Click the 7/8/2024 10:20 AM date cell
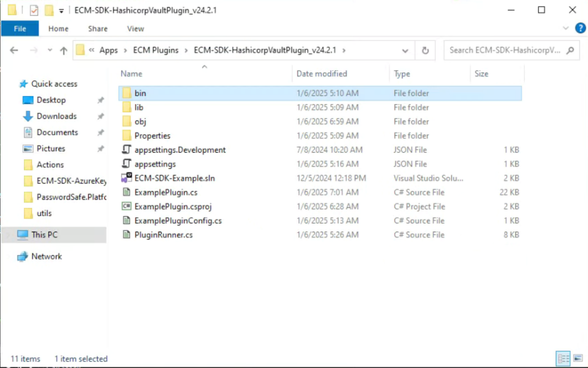Screen dimensions: 588x368 (329, 150)
